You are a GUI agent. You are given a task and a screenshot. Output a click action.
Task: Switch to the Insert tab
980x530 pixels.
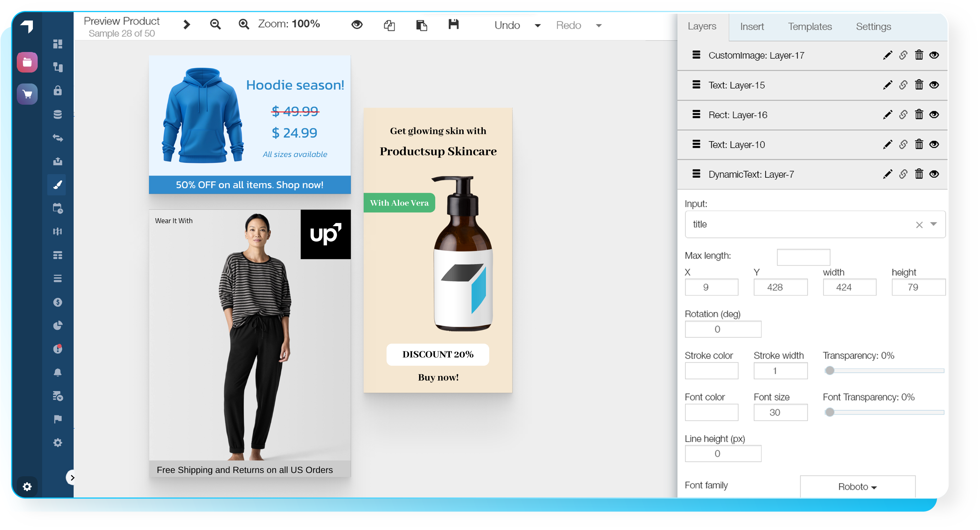click(751, 27)
